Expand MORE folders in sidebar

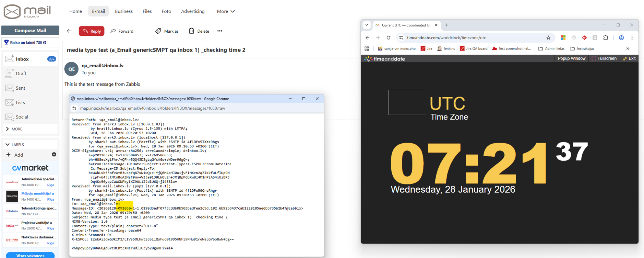coord(16,129)
